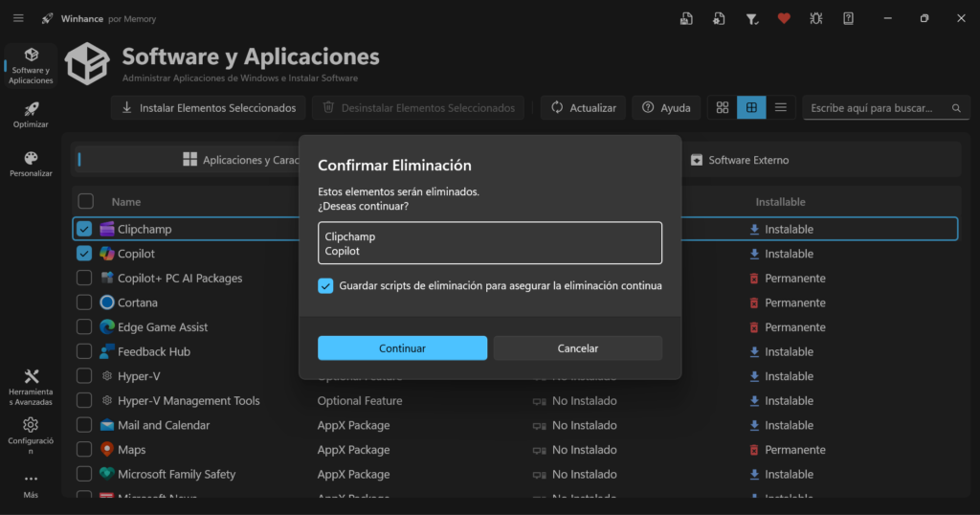Screen dimensions: 980x515
Task: Check the Maps checkbox
Action: tap(84, 449)
